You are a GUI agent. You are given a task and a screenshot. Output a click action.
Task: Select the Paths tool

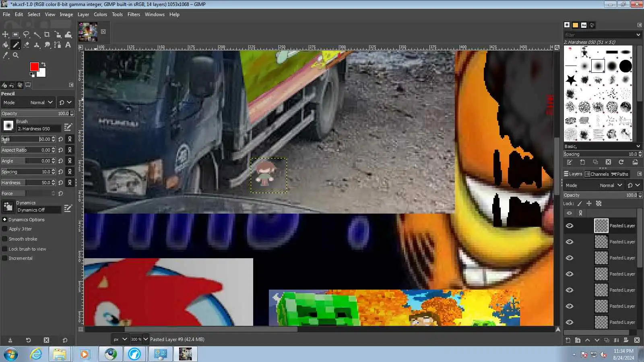click(58, 45)
